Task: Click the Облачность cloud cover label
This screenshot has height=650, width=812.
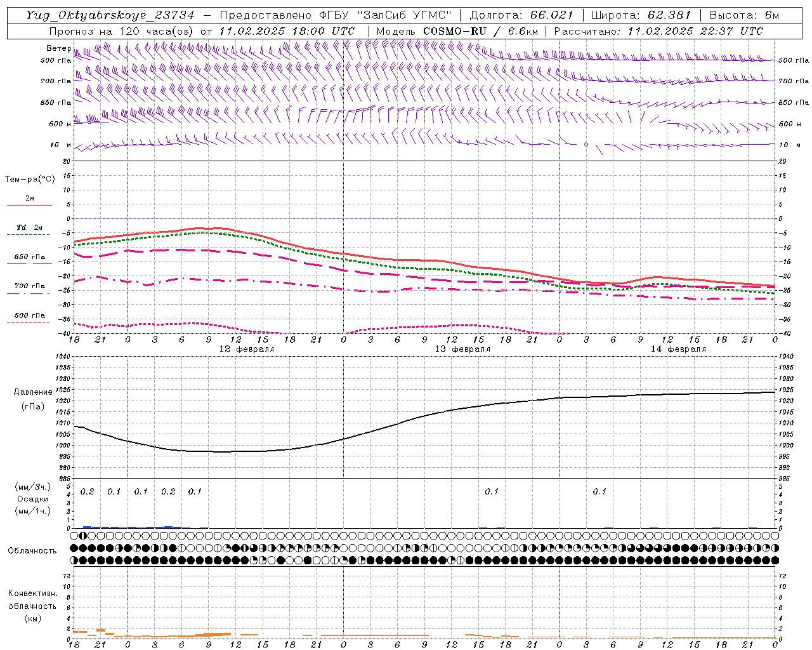Action: [32, 550]
